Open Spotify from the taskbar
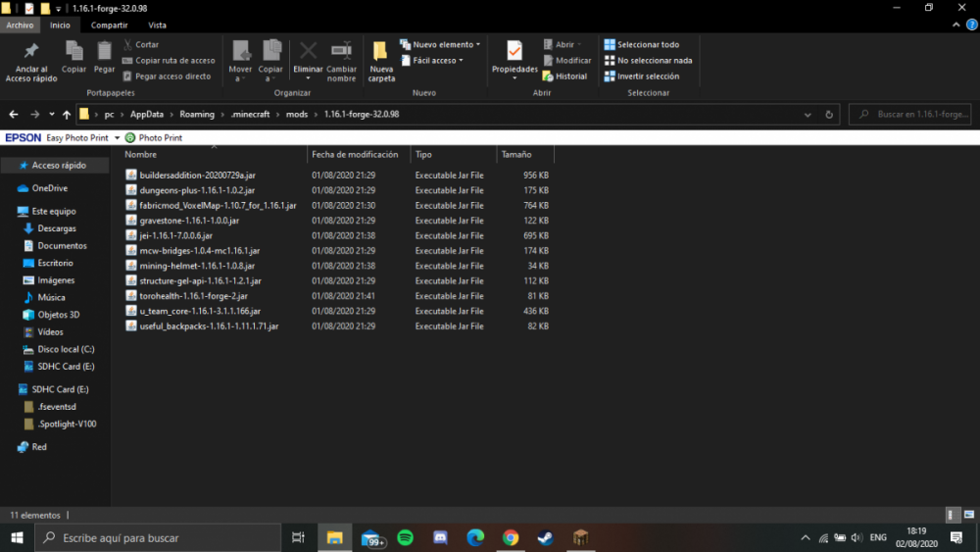Screen dimensions: 980x552 (406, 537)
